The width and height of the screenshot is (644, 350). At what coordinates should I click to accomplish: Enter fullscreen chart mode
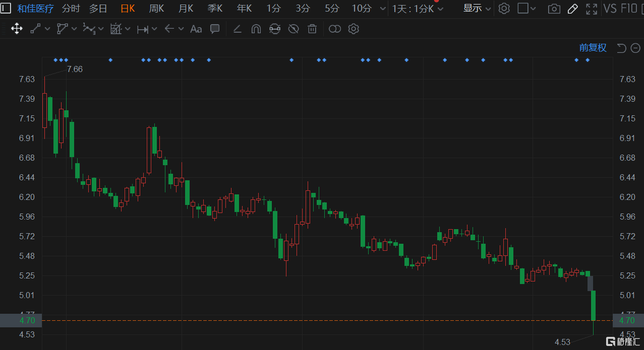(x=592, y=9)
